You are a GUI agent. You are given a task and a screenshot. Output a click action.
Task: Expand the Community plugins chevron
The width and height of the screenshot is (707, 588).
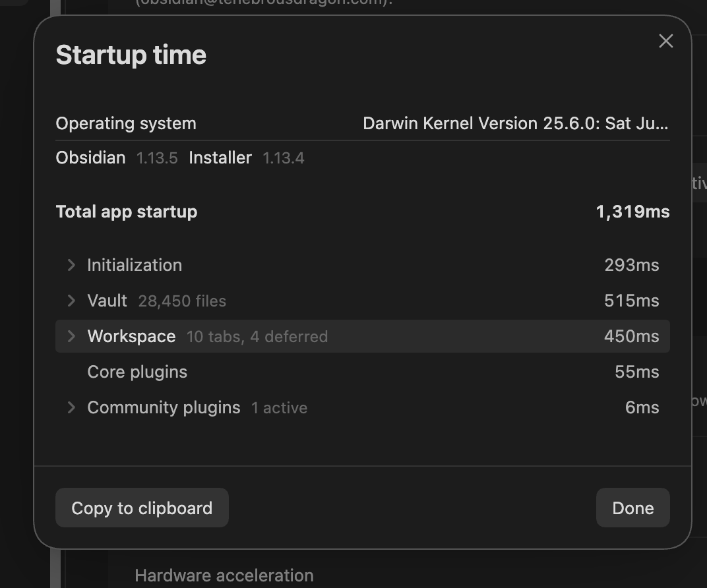point(71,407)
